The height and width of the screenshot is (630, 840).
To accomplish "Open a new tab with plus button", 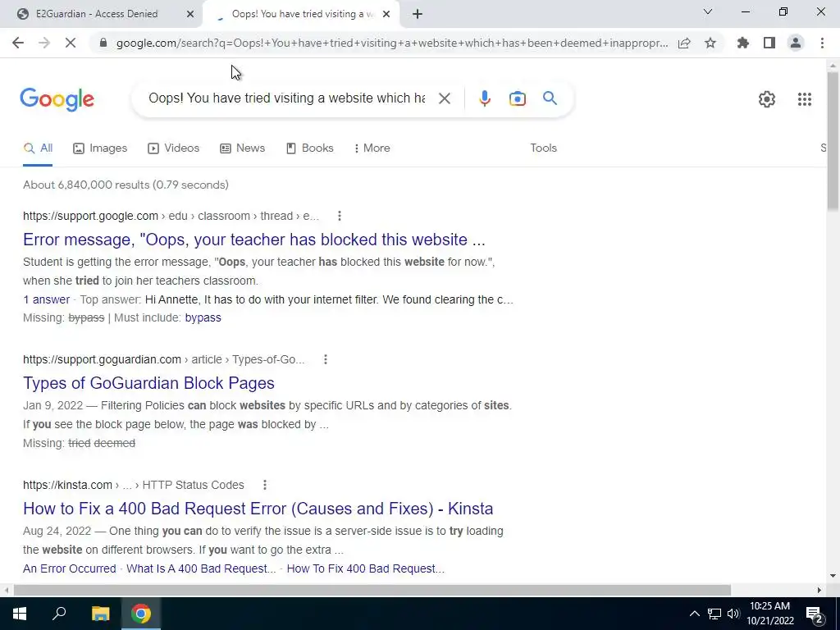I will pyautogui.click(x=418, y=14).
